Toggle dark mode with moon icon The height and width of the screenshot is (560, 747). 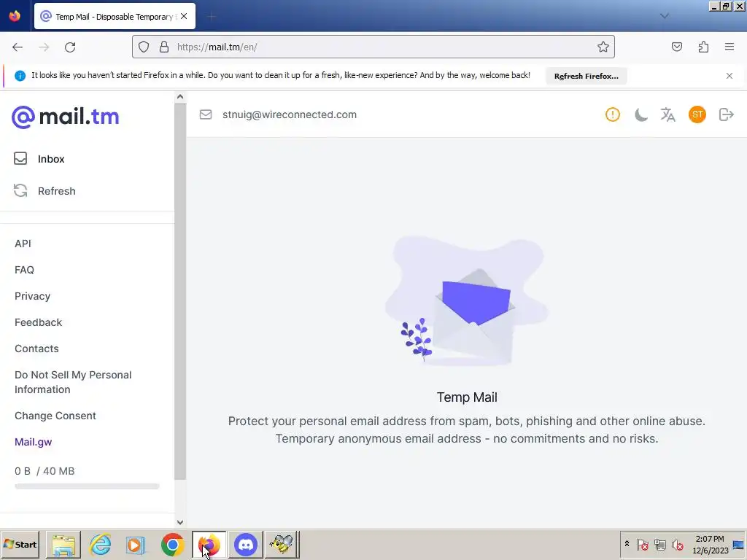tap(640, 114)
